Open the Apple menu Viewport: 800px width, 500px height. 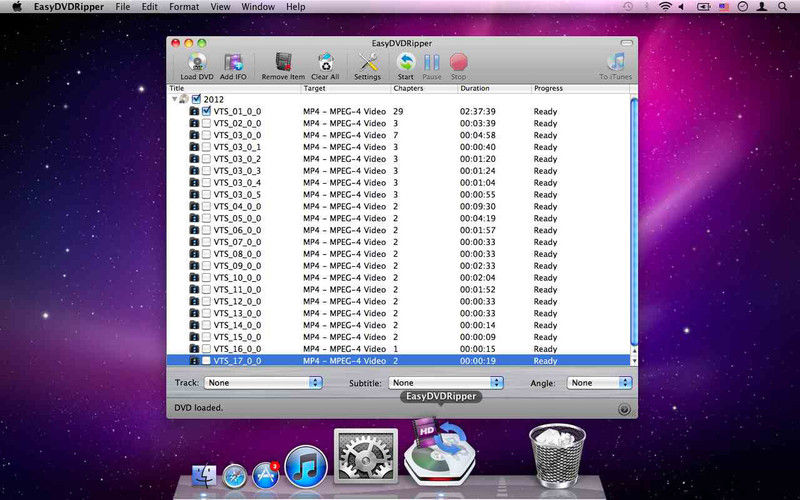coord(17,7)
